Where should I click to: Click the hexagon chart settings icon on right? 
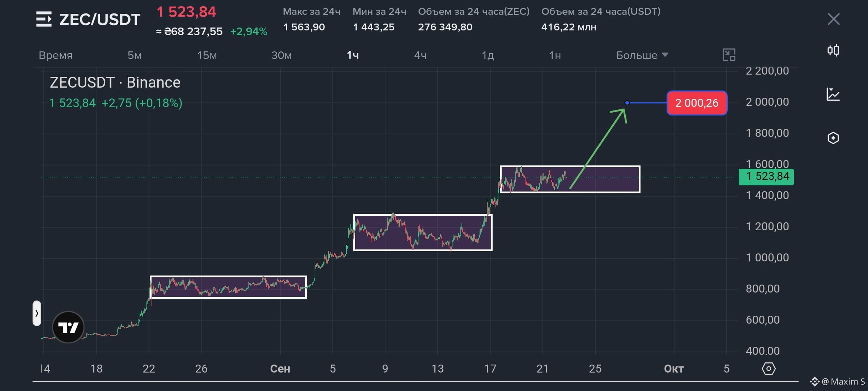(x=833, y=138)
